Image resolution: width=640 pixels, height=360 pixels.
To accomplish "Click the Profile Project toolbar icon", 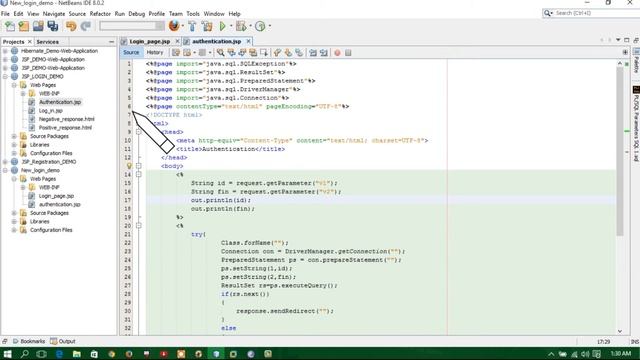I will 260,26.
